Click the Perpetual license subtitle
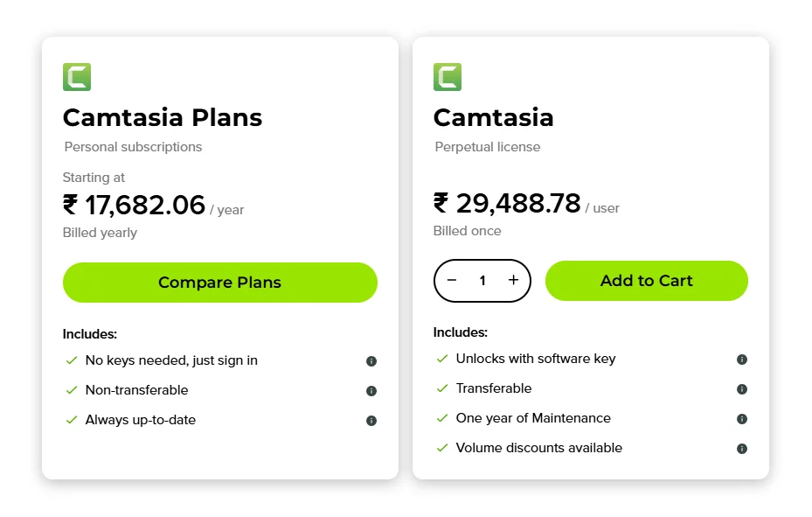812x517 pixels. 488,147
